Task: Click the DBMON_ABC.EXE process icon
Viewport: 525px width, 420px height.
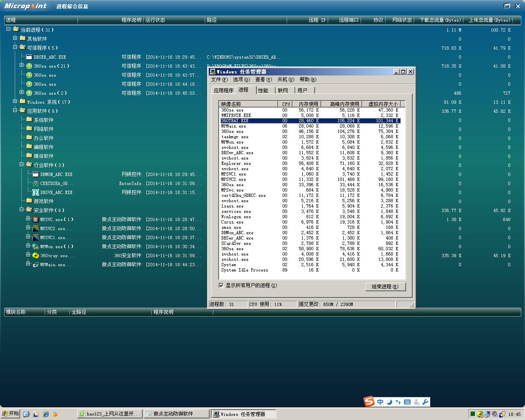Action: coord(36,174)
